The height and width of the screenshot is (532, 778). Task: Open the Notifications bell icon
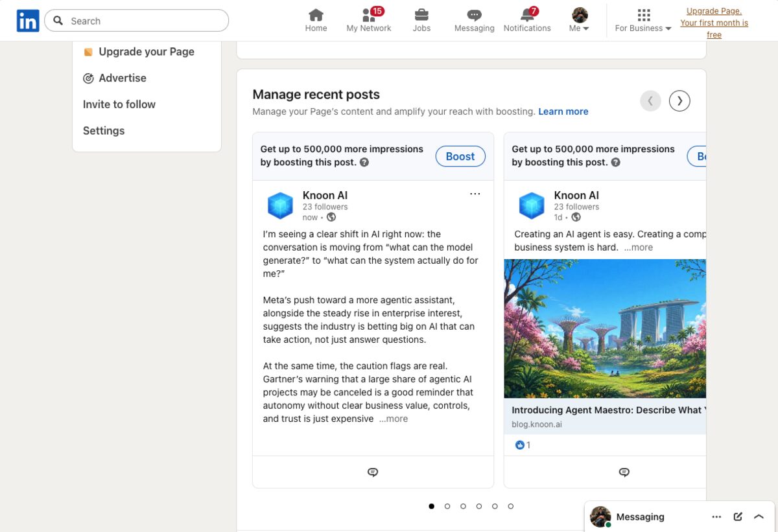[527, 21]
